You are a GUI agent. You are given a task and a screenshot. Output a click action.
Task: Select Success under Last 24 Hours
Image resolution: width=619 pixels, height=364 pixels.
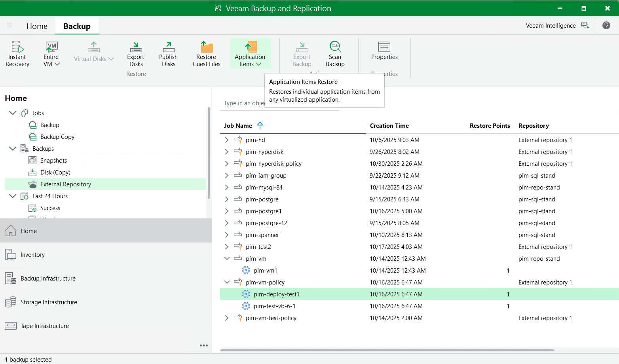tap(50, 208)
